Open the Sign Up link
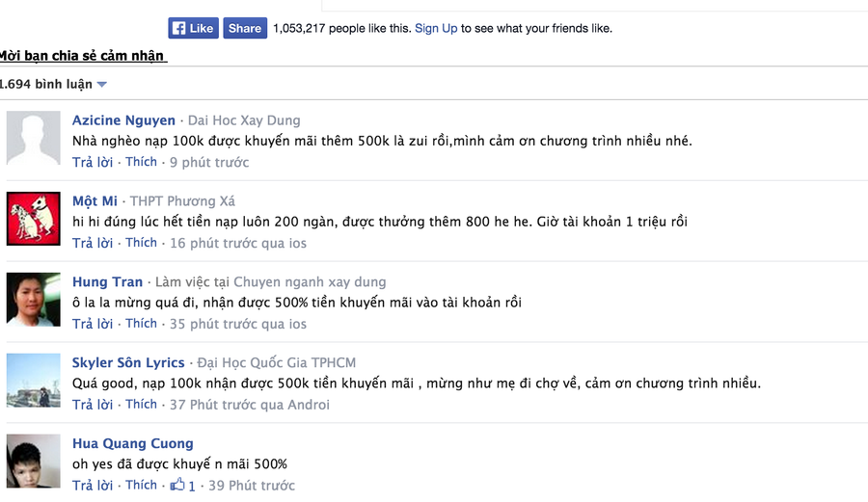The image size is (868, 502). point(436,28)
